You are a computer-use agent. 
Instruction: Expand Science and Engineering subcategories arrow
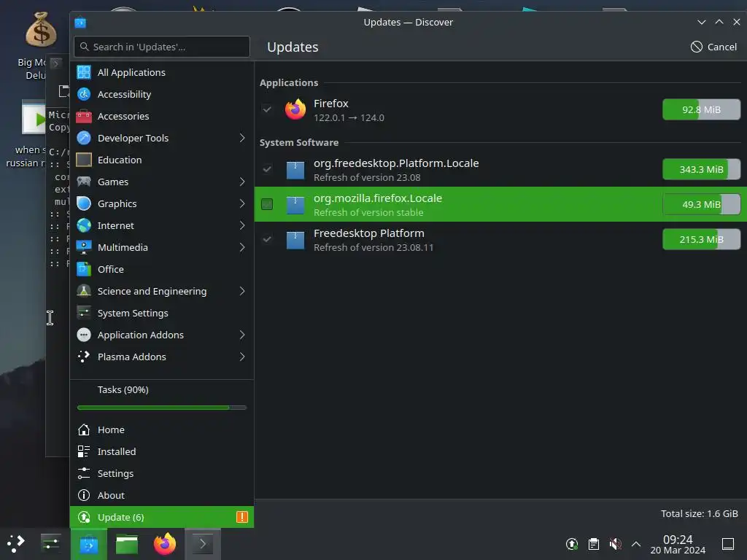242,292
